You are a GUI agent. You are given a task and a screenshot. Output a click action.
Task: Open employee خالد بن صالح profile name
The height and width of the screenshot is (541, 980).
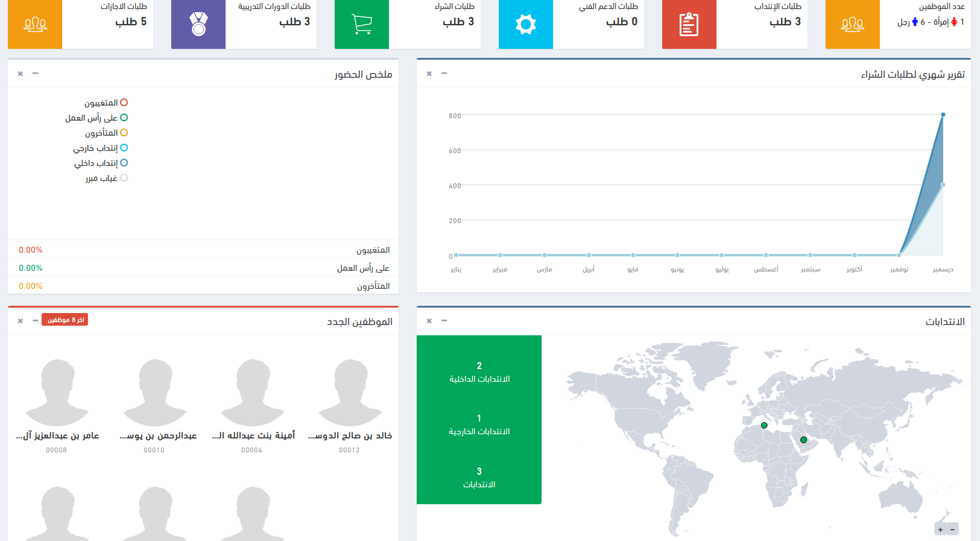(x=350, y=435)
